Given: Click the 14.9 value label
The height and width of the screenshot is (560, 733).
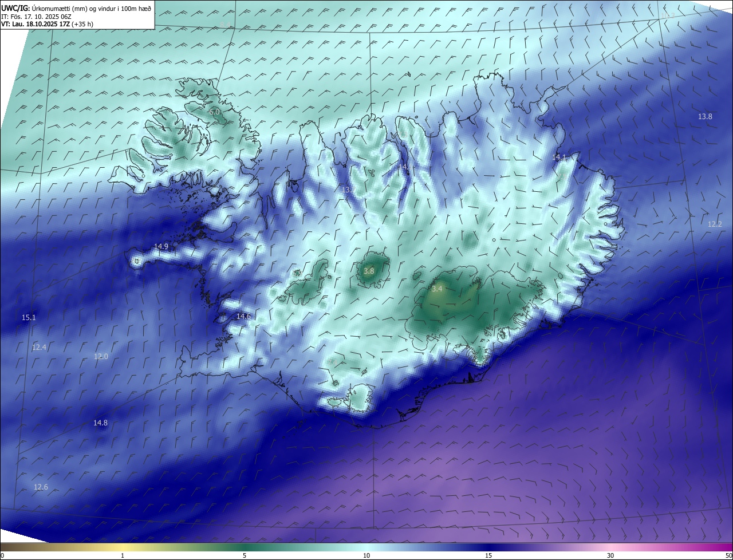Looking at the screenshot, I should tap(161, 246).
